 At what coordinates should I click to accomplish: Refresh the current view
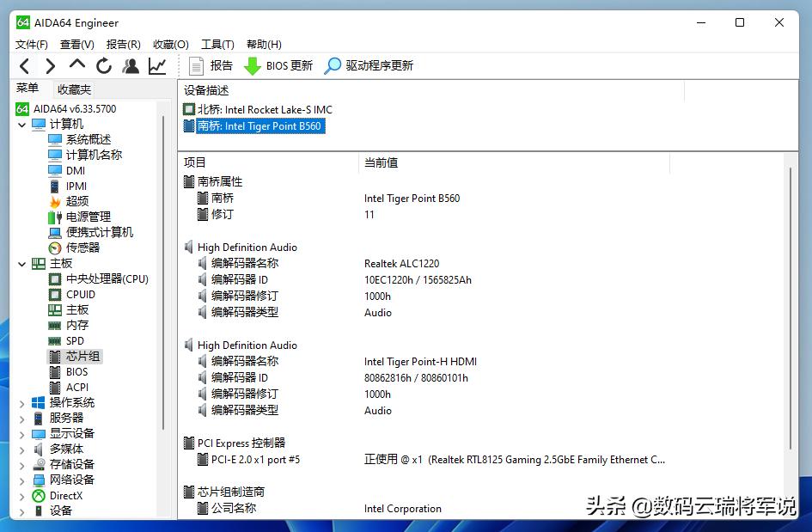pos(103,65)
